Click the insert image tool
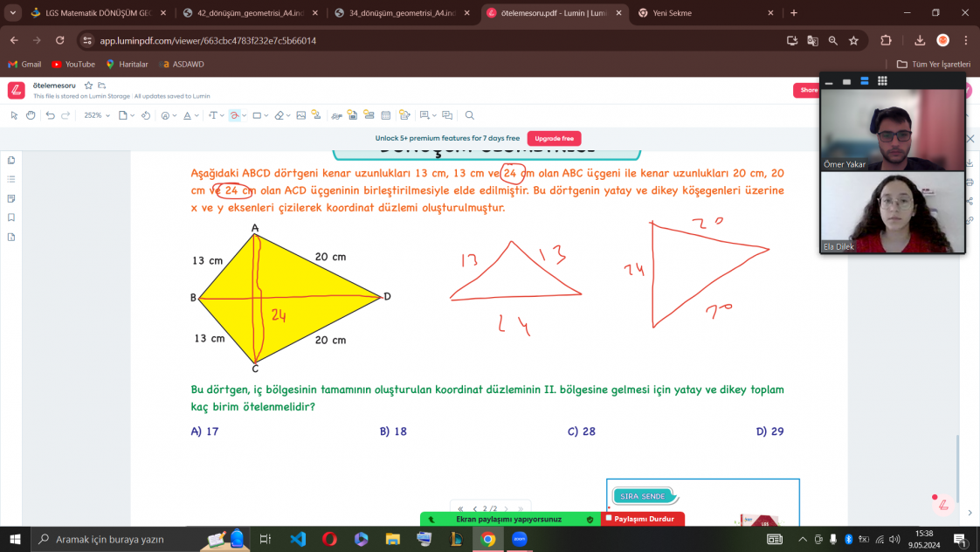This screenshot has height=552, width=980. 301,115
